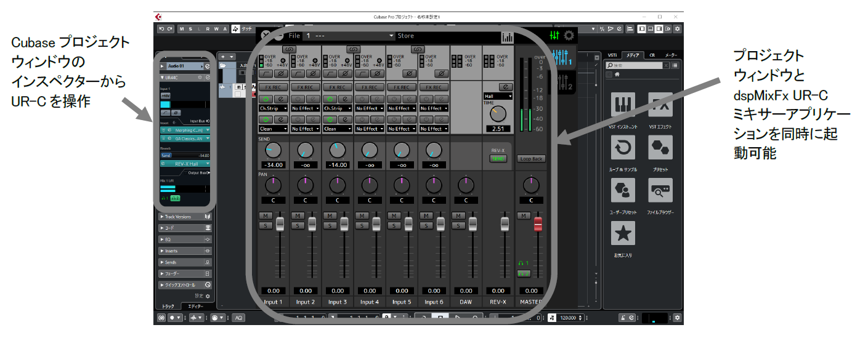The height and width of the screenshot is (338, 868).
Task: Open Ch.Strip editor on Input 1
Action: coord(280,99)
